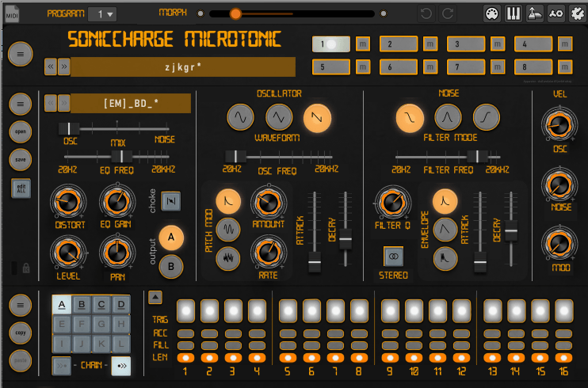
Task: Click the pitch mod AMOUNT knob
Action: 268,203
